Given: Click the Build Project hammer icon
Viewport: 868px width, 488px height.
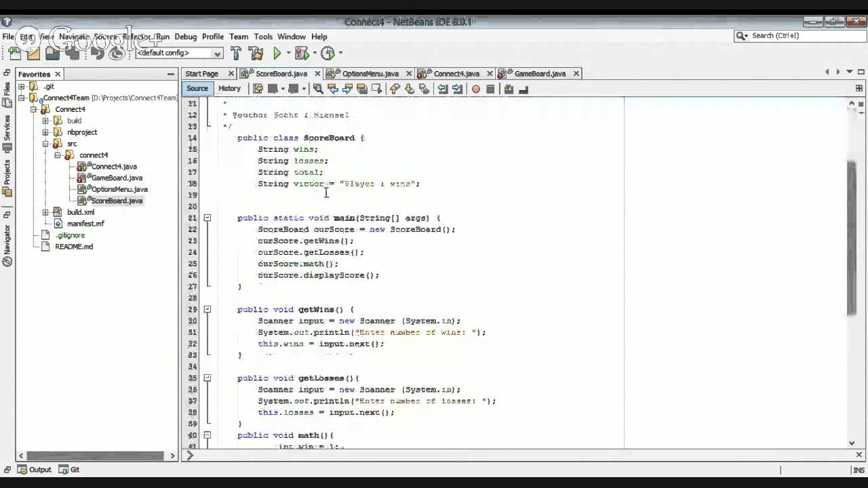Looking at the screenshot, I should pos(235,53).
